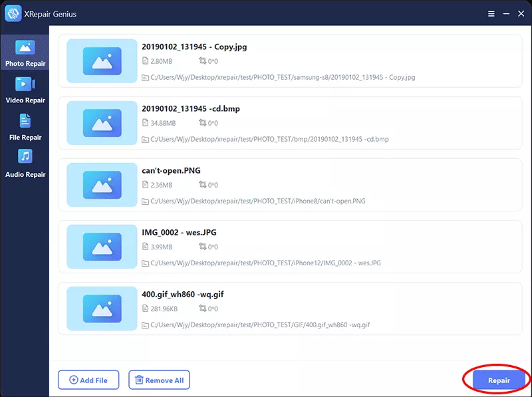Select the File Repair icon
This screenshot has height=397, width=532.
pos(25,121)
